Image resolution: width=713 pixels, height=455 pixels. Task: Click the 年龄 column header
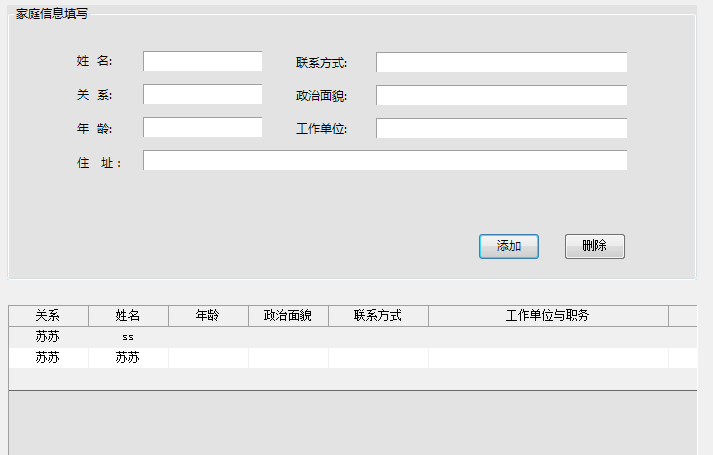[208, 315]
